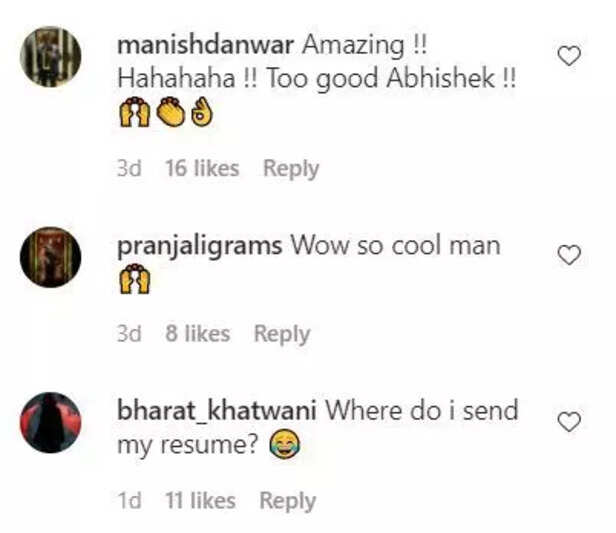The width and height of the screenshot is (616, 533).
Task: Reply to pranjaligrams's comment
Action: pyautogui.click(x=282, y=334)
